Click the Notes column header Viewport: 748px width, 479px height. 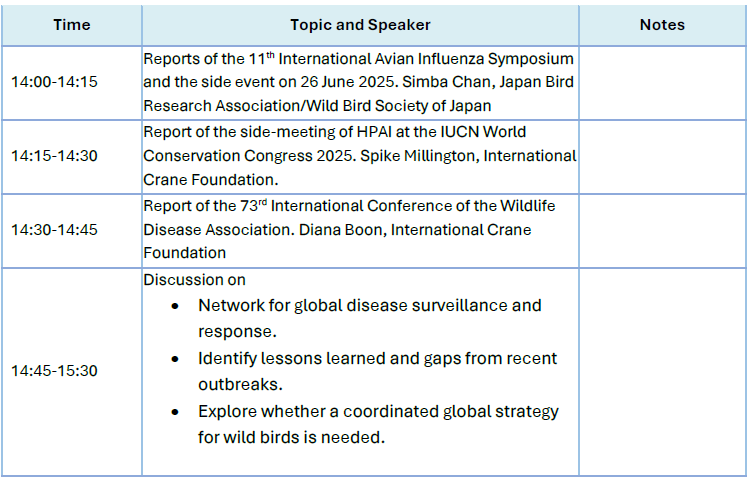(x=662, y=24)
